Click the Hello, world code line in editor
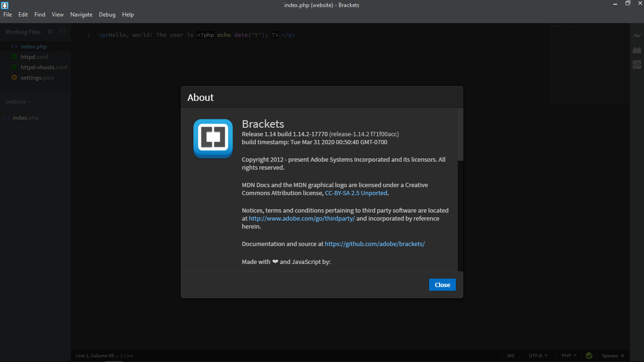This screenshot has width=644, height=362. [x=197, y=35]
